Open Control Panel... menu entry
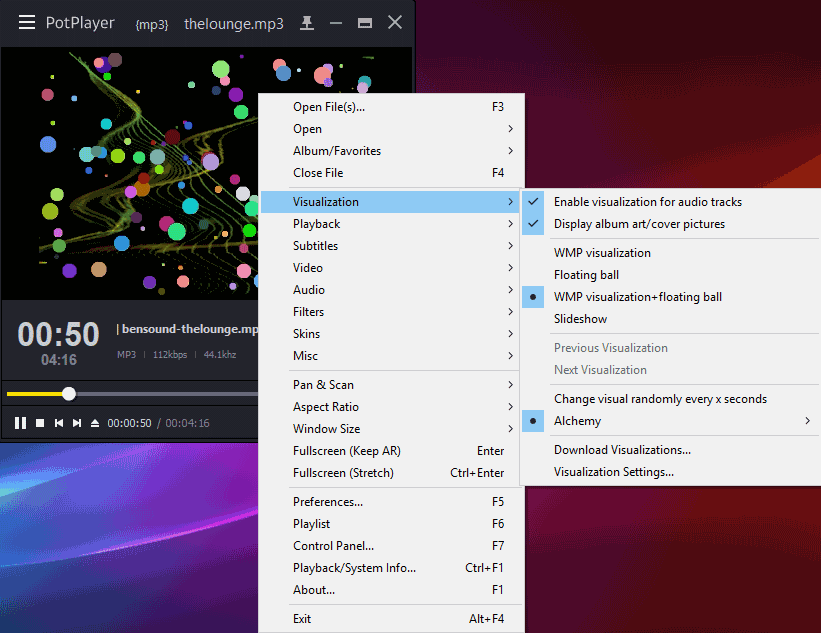 coord(390,546)
